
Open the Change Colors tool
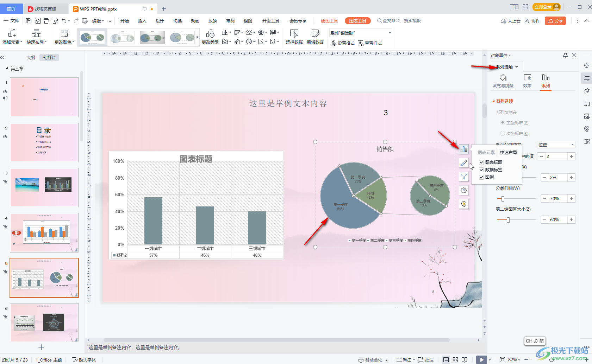(x=64, y=37)
